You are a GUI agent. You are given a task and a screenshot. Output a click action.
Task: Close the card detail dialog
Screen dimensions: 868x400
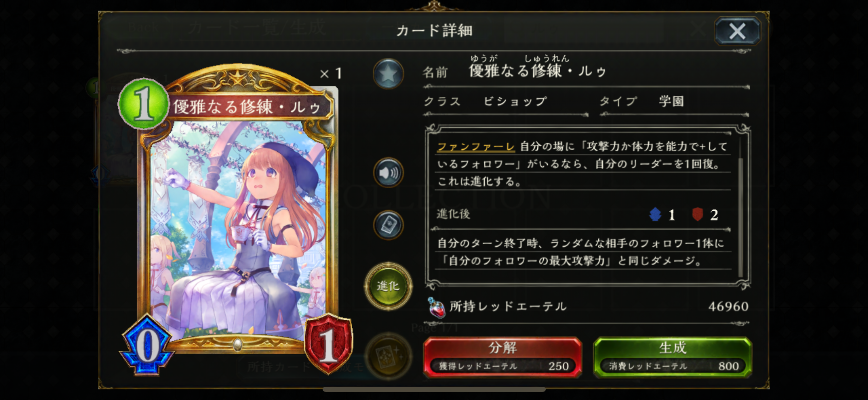(737, 31)
